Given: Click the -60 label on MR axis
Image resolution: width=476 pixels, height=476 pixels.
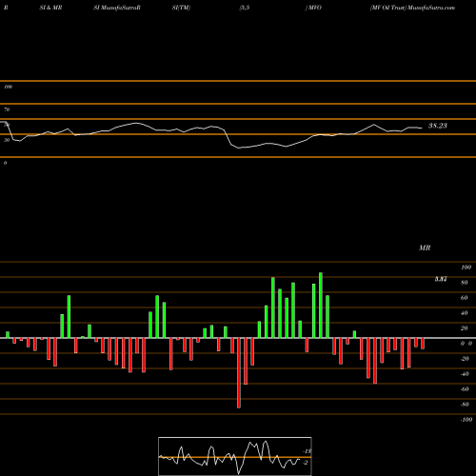Looking at the screenshot, I should [465, 389].
